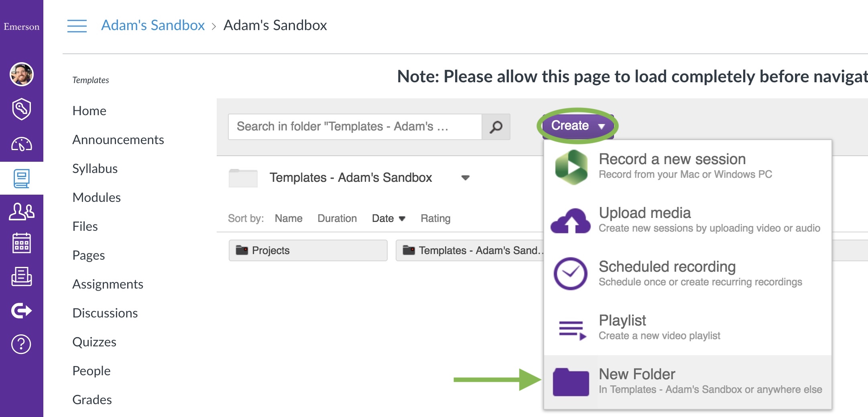Open the Inbox icon in sidebar
Viewport: 868px width, 417px height.
pos(22,276)
